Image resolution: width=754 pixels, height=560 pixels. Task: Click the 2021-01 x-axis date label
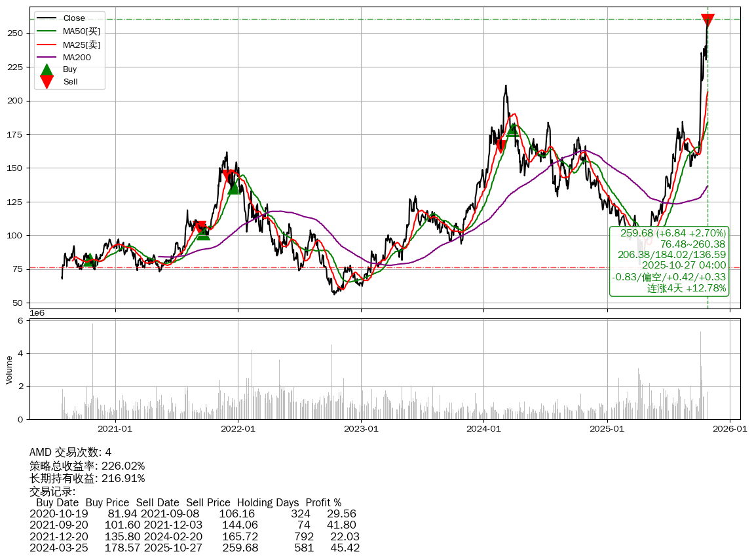coord(115,429)
